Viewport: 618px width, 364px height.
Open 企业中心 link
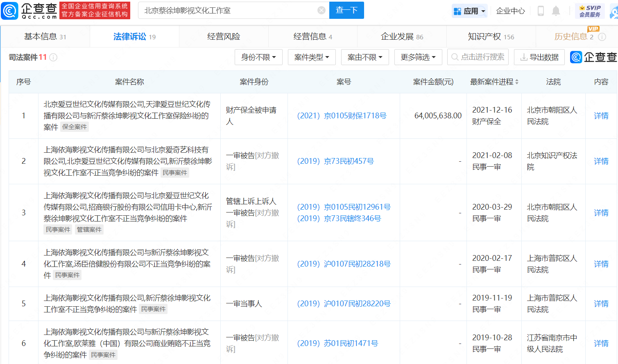point(510,11)
